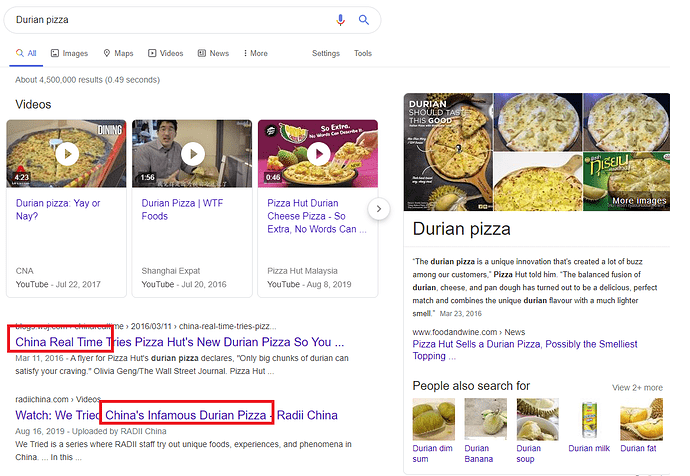Image resolution: width=690 pixels, height=476 pixels.
Task: Click the Images tab picture icon
Action: 55,53
